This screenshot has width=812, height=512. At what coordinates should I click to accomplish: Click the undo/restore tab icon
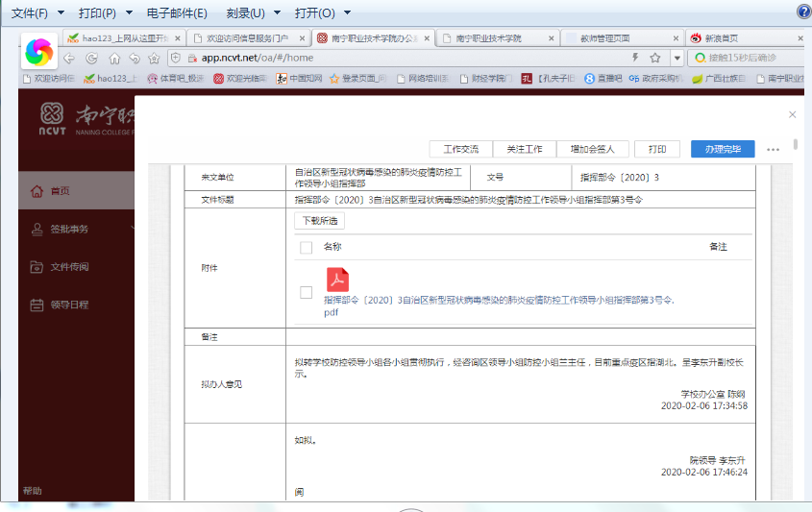135,58
